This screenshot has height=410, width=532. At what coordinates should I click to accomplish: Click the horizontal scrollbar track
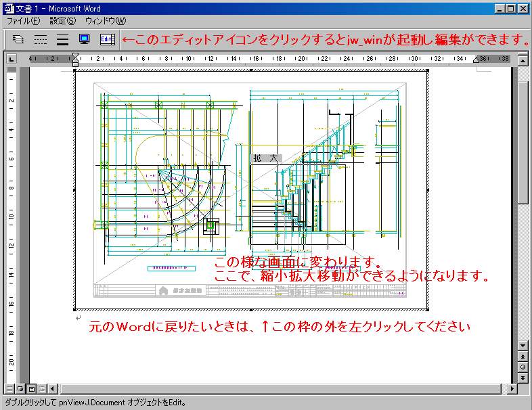point(282,388)
